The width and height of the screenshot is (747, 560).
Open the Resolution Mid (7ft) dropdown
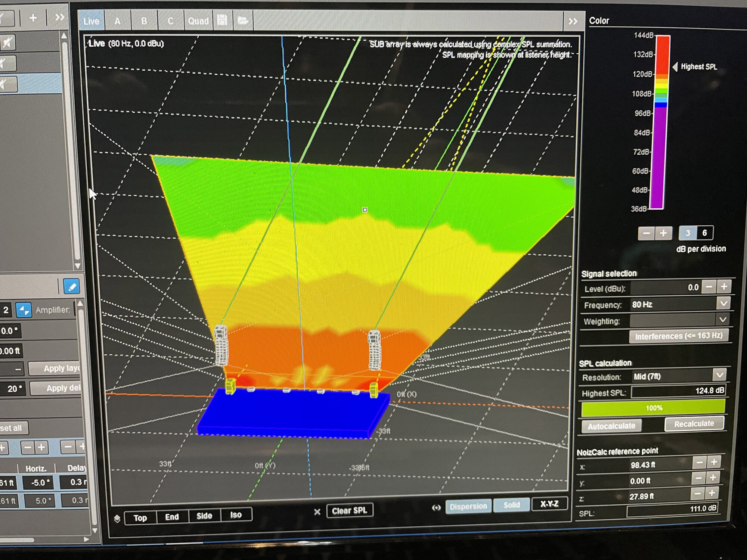pos(719,374)
